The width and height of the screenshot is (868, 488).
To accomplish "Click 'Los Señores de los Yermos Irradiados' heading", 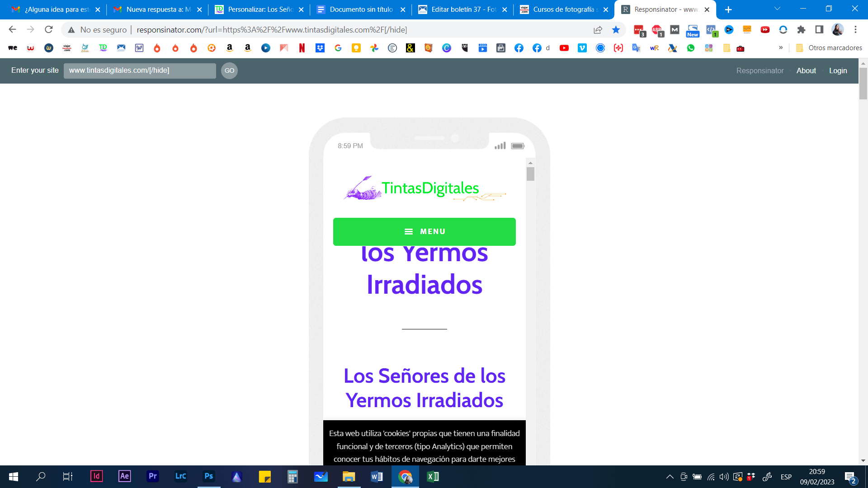I will pos(425,388).
